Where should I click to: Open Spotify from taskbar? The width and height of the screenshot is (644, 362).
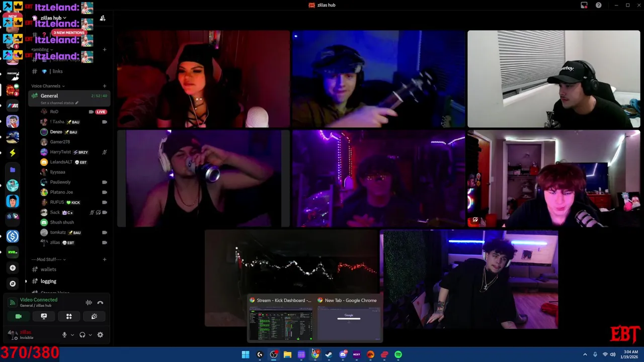click(398, 354)
